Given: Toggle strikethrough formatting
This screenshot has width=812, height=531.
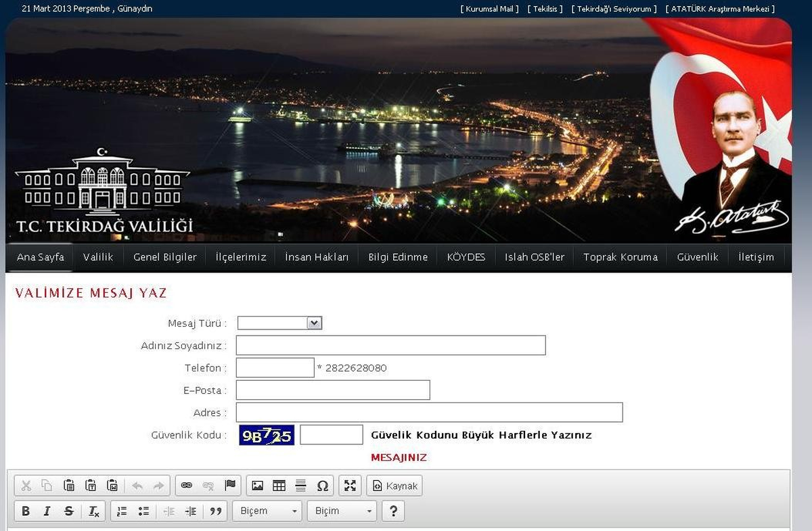Looking at the screenshot, I should [x=68, y=511].
